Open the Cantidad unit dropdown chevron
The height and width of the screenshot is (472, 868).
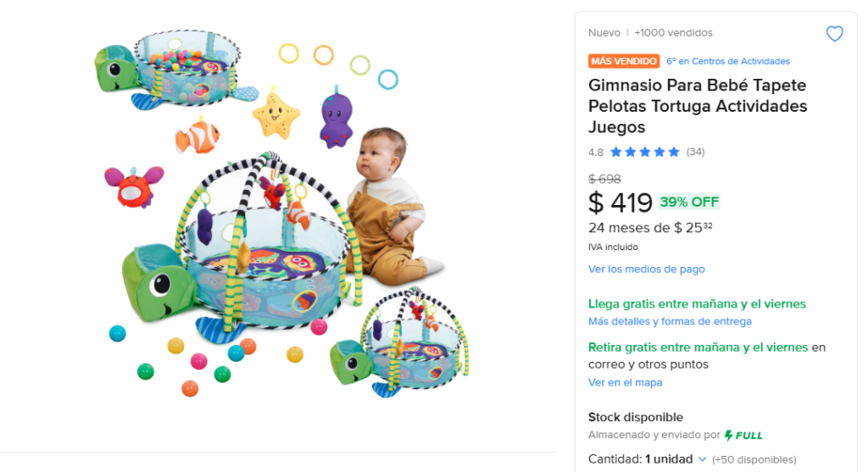click(x=702, y=459)
